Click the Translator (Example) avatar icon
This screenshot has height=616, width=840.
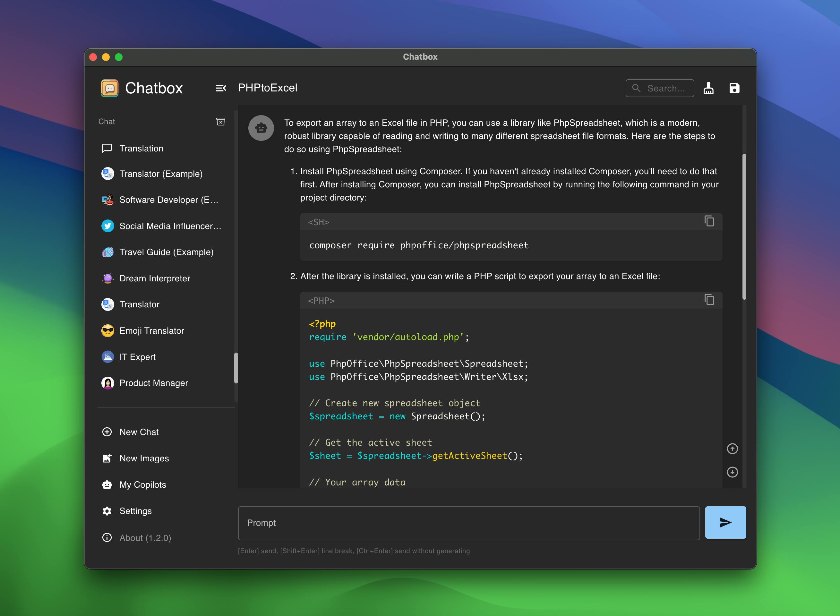[x=108, y=173]
